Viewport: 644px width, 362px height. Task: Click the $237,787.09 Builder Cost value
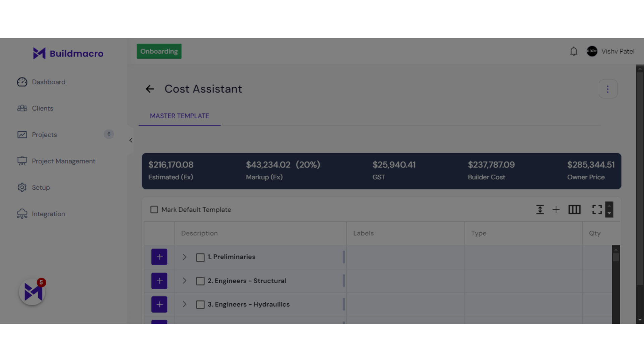coord(491,165)
